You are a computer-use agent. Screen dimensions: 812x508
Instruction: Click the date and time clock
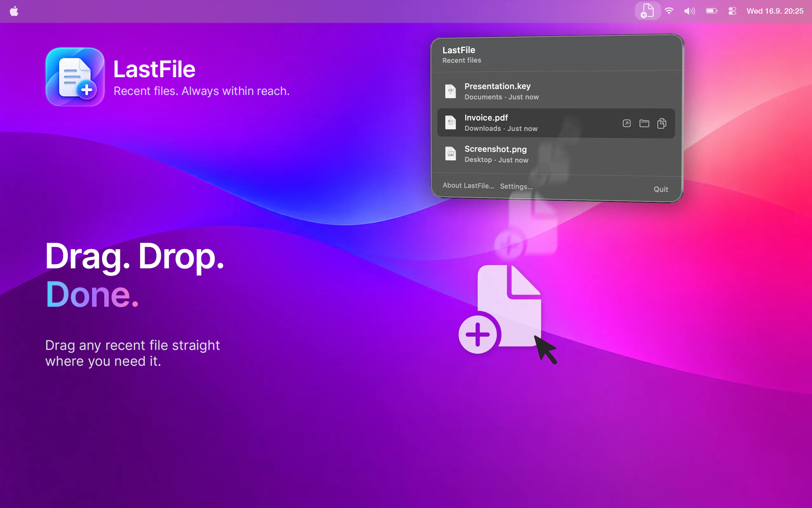pyautogui.click(x=775, y=11)
